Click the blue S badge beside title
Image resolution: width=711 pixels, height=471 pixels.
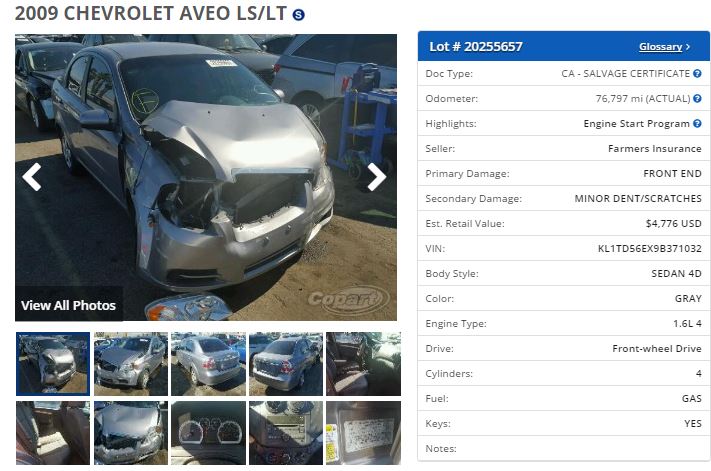tap(298, 15)
